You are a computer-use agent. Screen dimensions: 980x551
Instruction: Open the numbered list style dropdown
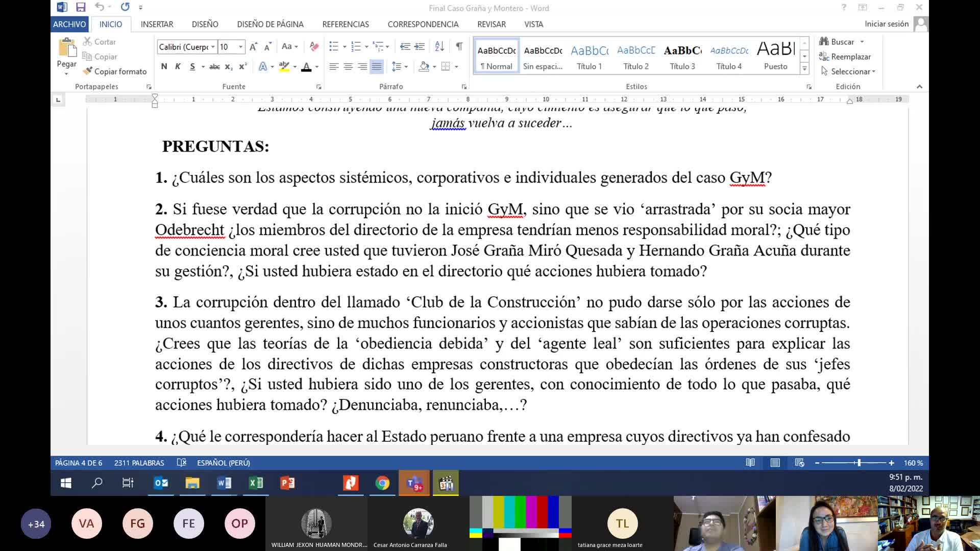click(366, 47)
